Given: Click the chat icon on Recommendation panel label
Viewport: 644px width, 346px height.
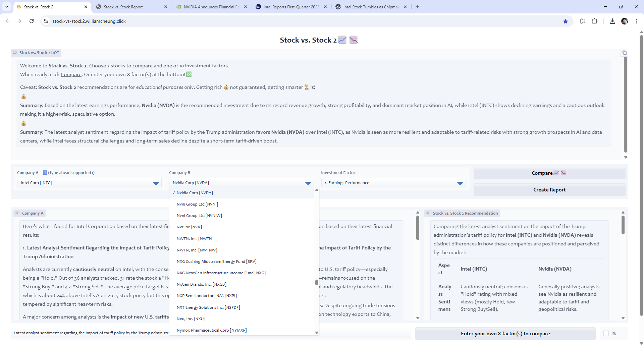Looking at the screenshot, I should 428,213.
